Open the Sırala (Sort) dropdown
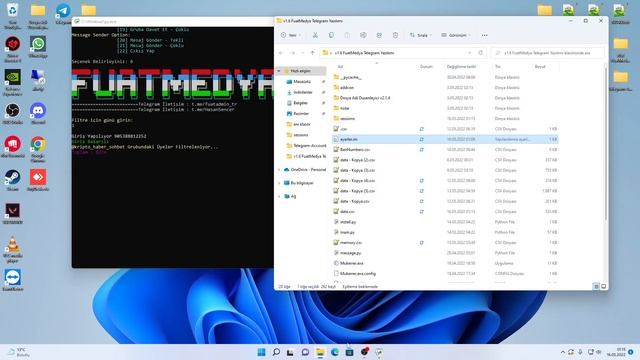 420,36
